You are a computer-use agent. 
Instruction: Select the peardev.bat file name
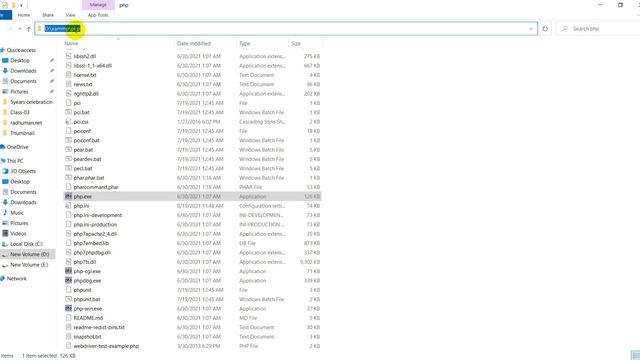[87, 159]
